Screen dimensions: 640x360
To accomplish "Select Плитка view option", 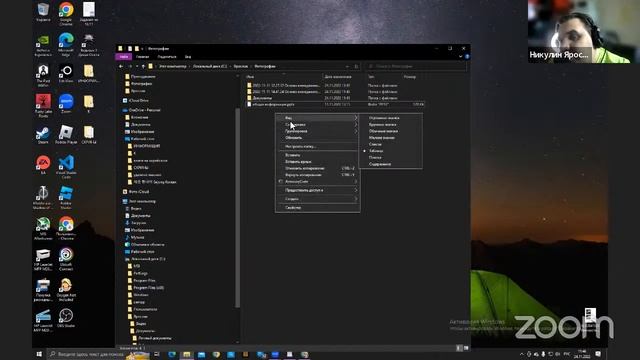I will [x=391, y=157].
